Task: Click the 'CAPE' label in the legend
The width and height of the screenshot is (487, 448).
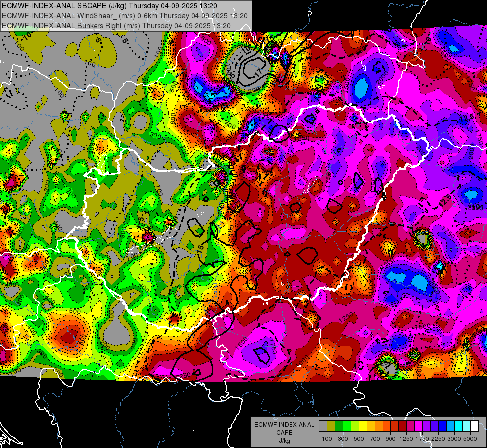Action: [284, 433]
